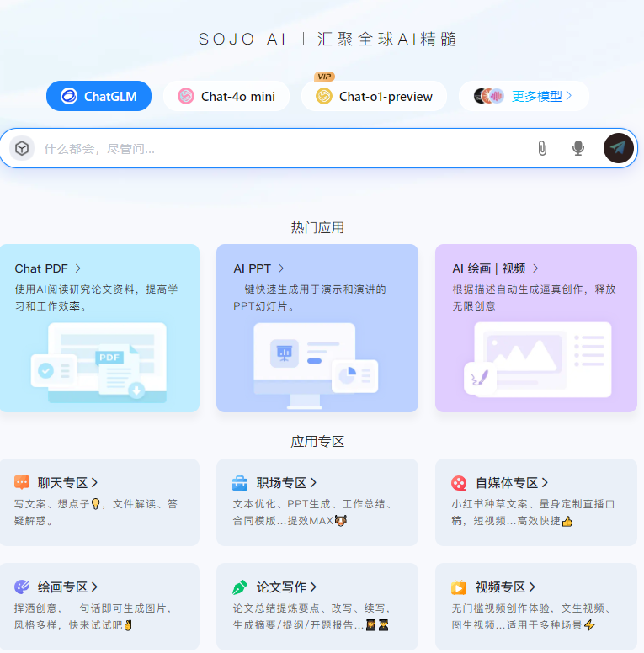Click the red film reel icon

tap(459, 482)
